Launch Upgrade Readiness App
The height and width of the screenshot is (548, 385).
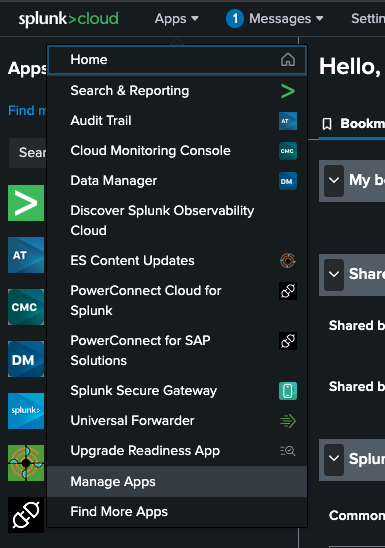point(177,451)
